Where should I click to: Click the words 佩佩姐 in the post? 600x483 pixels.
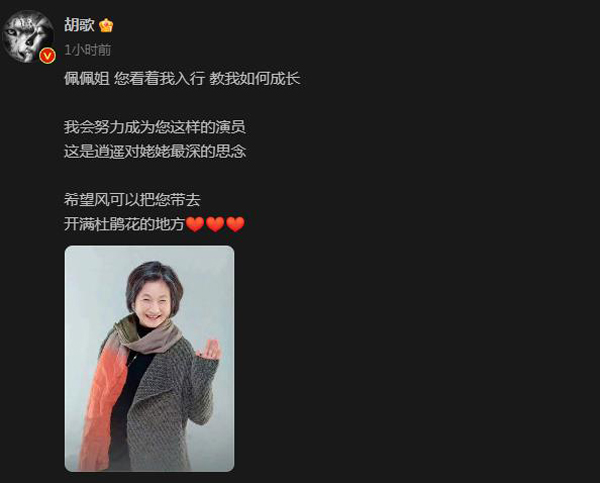pyautogui.click(x=87, y=78)
